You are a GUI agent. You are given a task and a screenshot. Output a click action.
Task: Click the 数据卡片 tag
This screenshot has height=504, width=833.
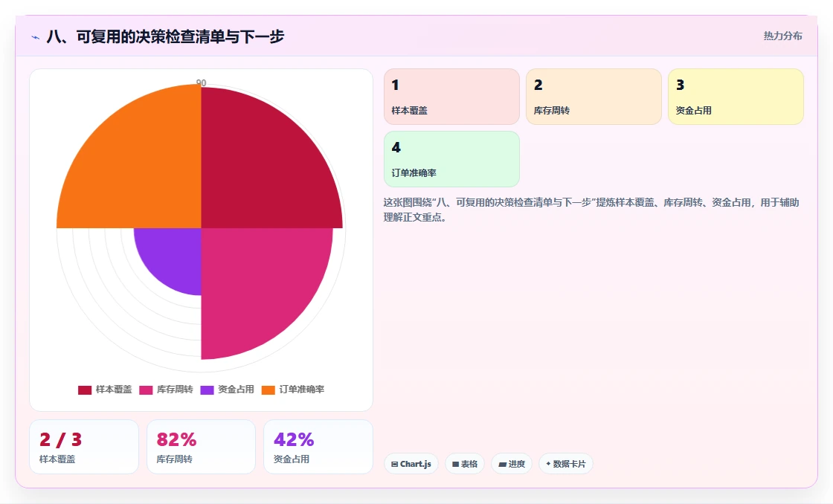pyautogui.click(x=566, y=464)
